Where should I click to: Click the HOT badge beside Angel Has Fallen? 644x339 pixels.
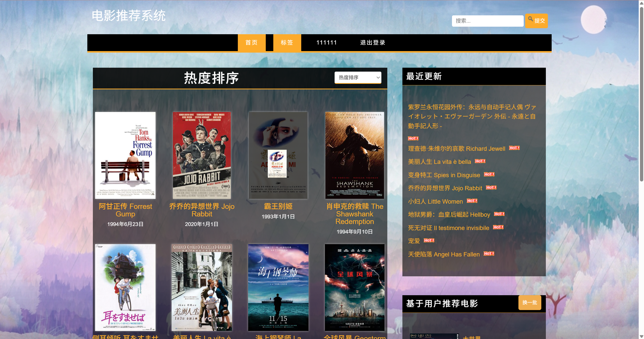click(x=489, y=254)
